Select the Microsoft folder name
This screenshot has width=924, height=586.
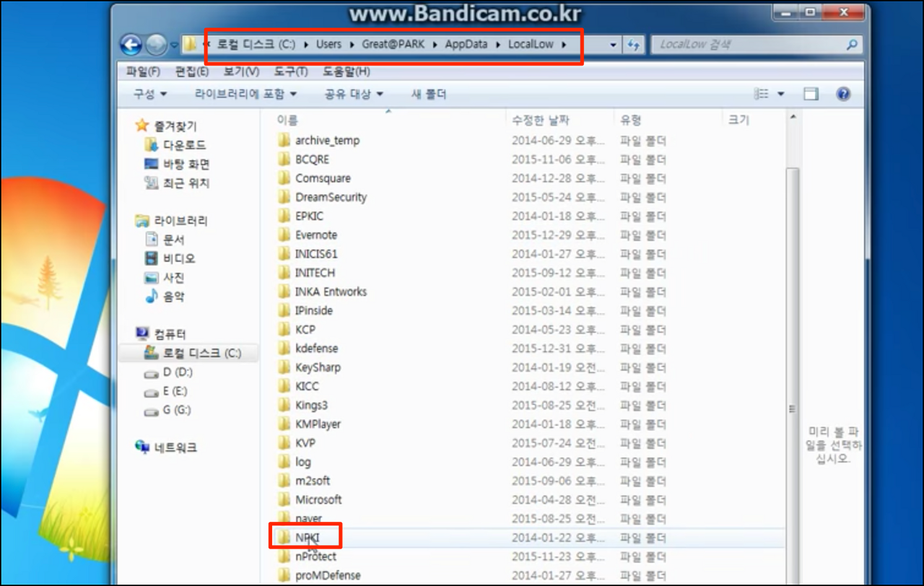[318, 499]
